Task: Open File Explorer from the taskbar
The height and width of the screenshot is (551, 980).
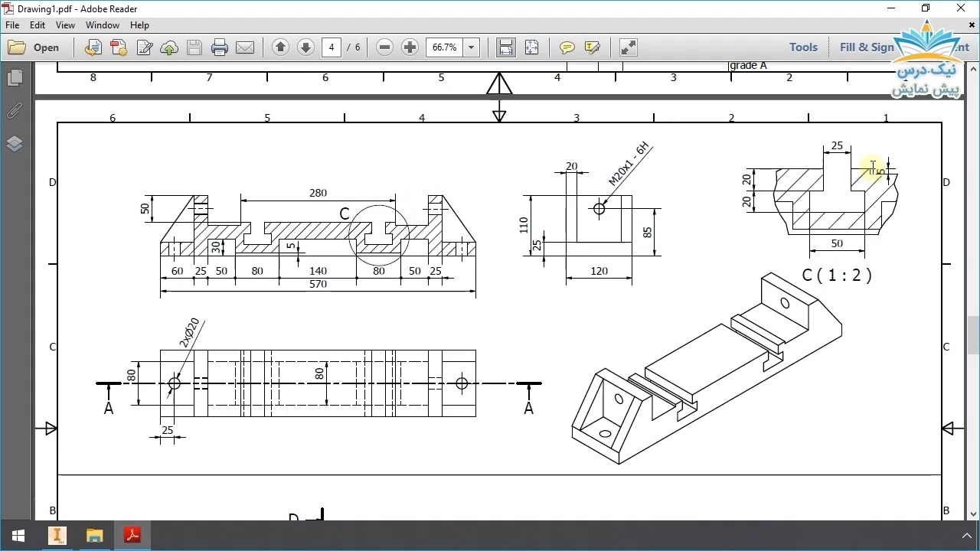Action: 94,535
